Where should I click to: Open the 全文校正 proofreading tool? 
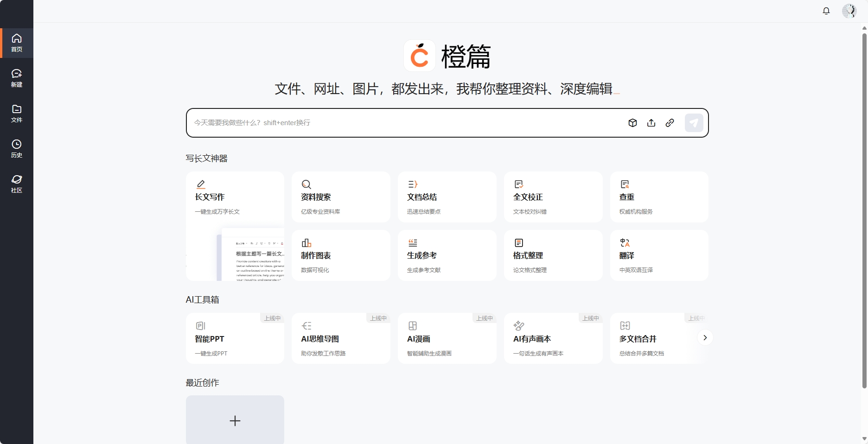coord(553,197)
